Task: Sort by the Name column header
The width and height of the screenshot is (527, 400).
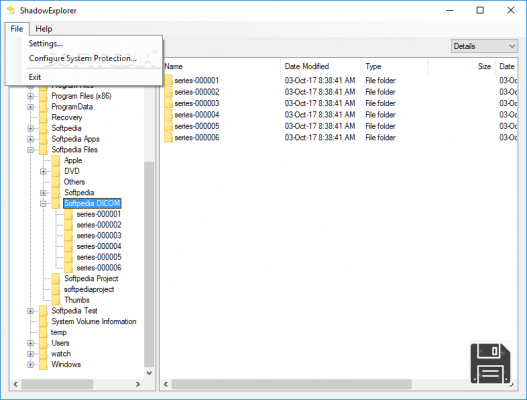Action: point(221,66)
